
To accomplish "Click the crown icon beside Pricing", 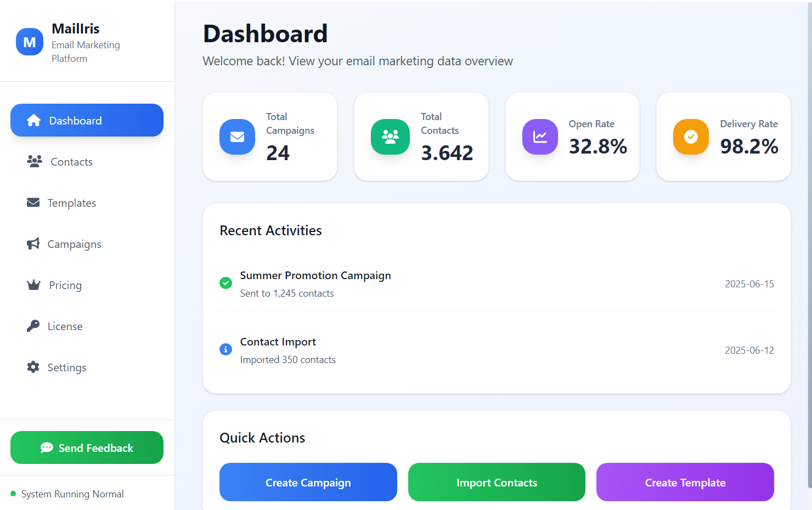I will [34, 285].
